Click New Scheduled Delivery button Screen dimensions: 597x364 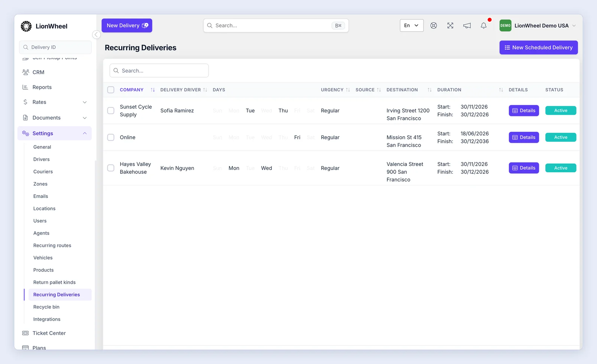click(538, 48)
